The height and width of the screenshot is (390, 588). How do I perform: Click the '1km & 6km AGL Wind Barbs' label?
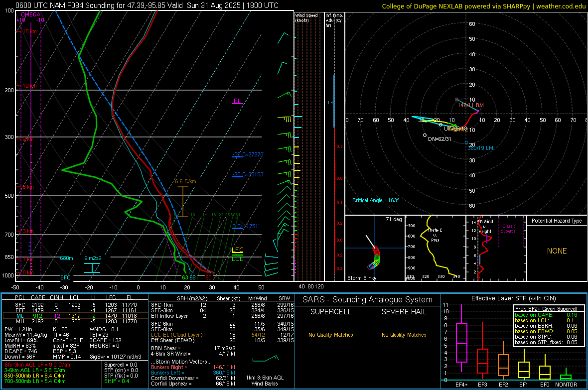(x=265, y=381)
